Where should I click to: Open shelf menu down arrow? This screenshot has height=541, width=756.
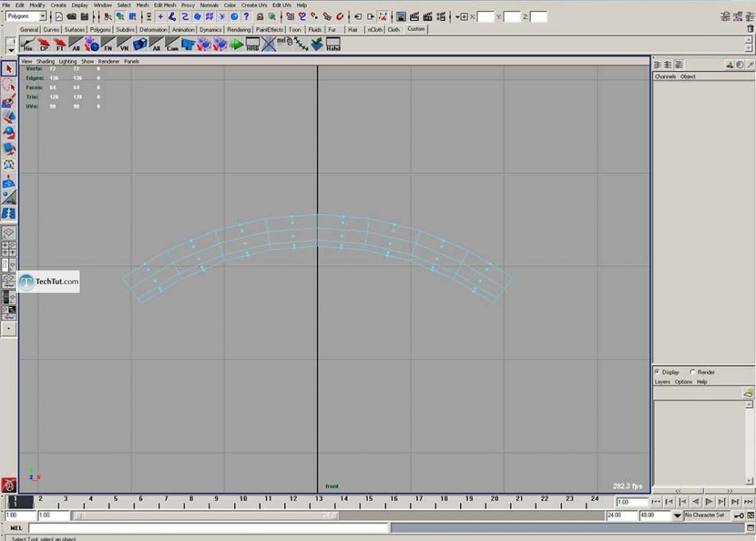click(x=10, y=50)
